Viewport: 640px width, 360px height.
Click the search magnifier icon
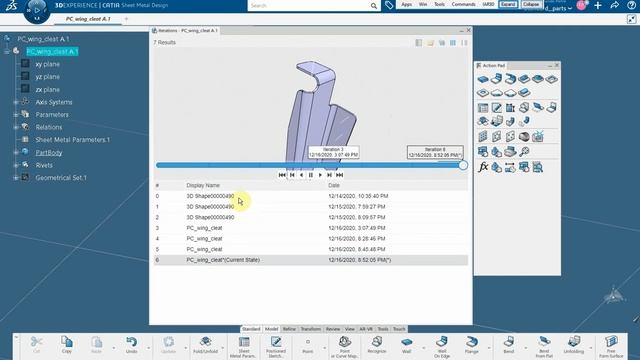(x=373, y=6)
